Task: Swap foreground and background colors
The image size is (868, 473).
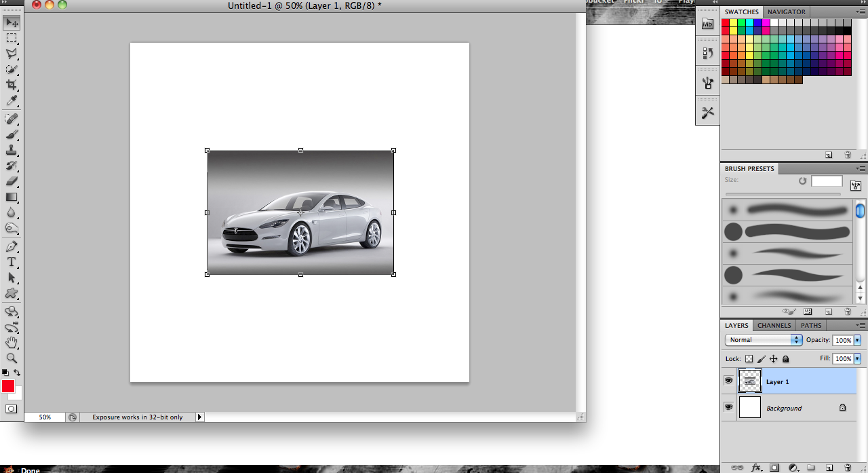Action: [x=17, y=373]
